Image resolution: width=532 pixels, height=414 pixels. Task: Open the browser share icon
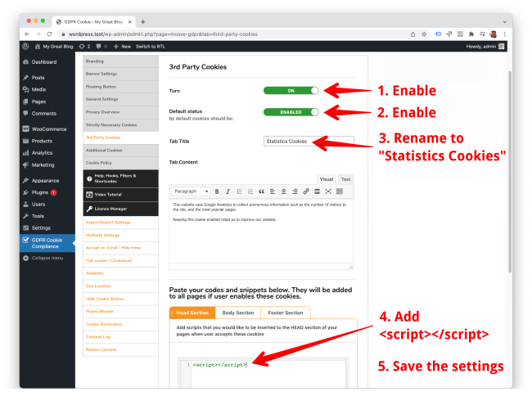pos(413,34)
